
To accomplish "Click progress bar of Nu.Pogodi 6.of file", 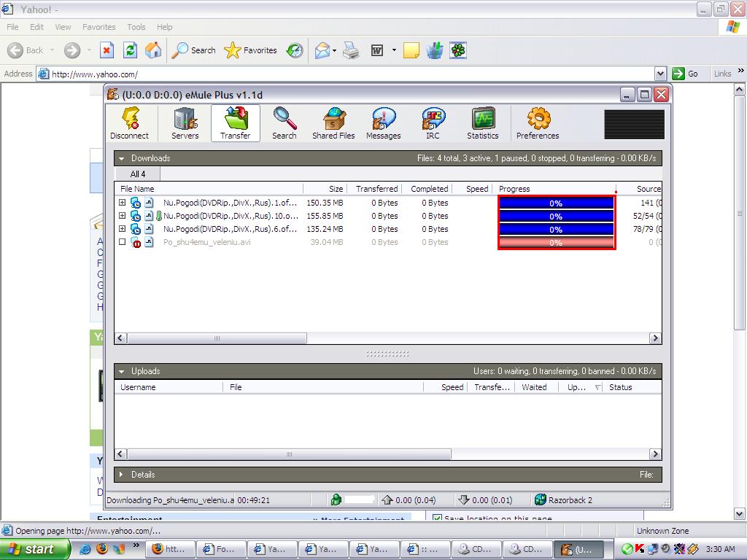I will tap(556, 230).
